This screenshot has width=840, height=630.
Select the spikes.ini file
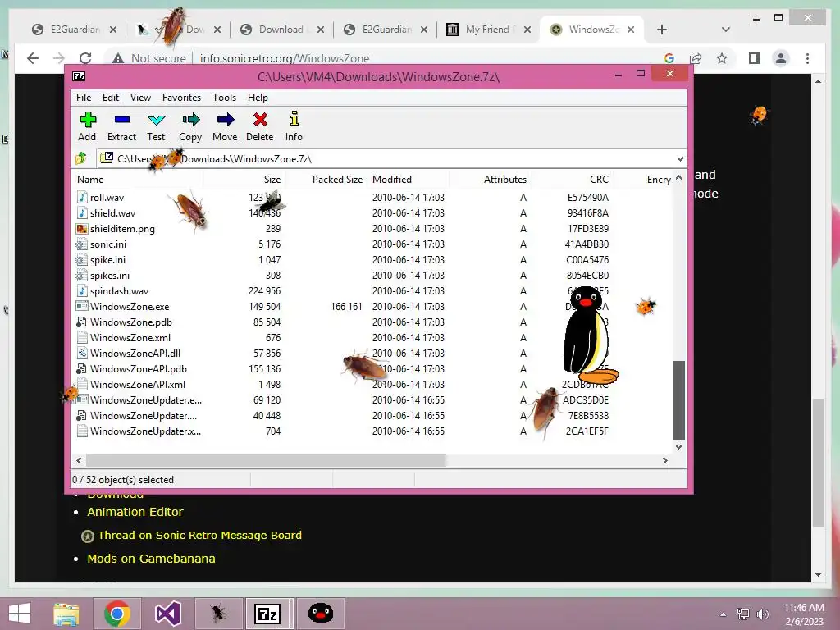110,276
